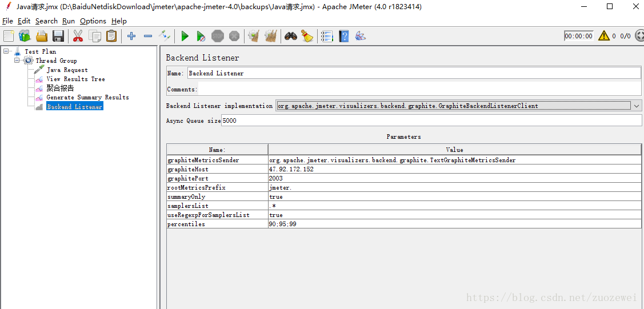Save the test plan with floppy icon

point(58,36)
